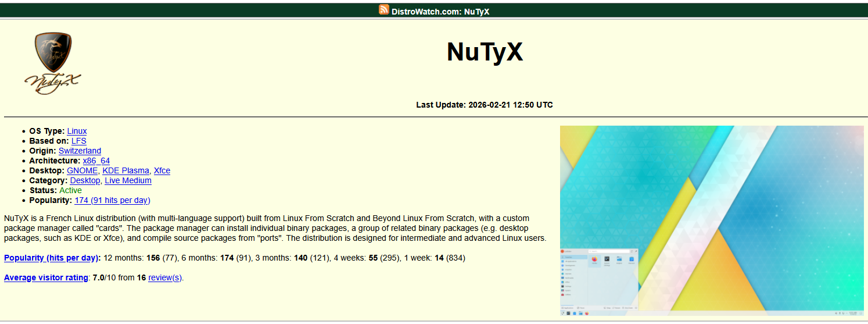
Task: Click the orange RSS feed icon
Action: coord(384,9)
